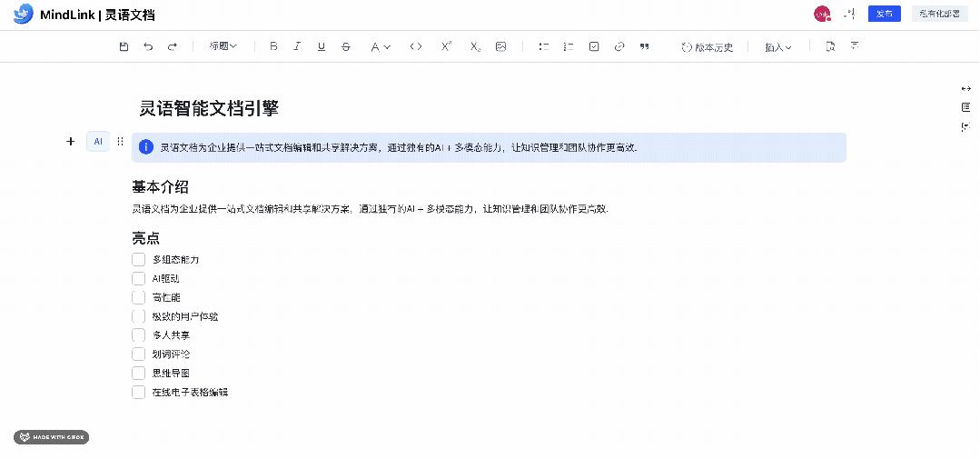The width and height of the screenshot is (980, 459).
Task: Open the text color A dropdown
Action: (x=381, y=47)
